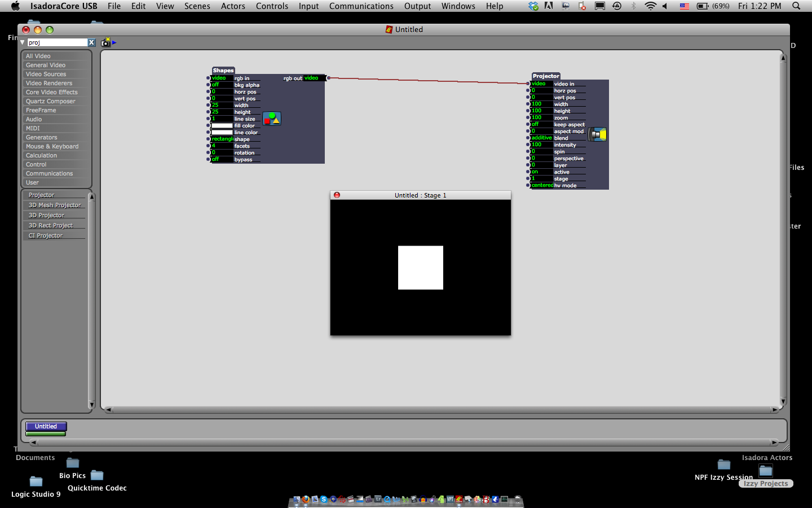Toggle Projector active on value
The image size is (812, 508).
click(541, 172)
